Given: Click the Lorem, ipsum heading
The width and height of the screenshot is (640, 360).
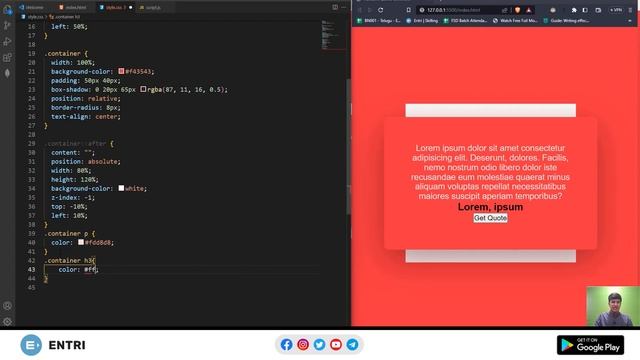Looking at the screenshot, I should [490, 207].
